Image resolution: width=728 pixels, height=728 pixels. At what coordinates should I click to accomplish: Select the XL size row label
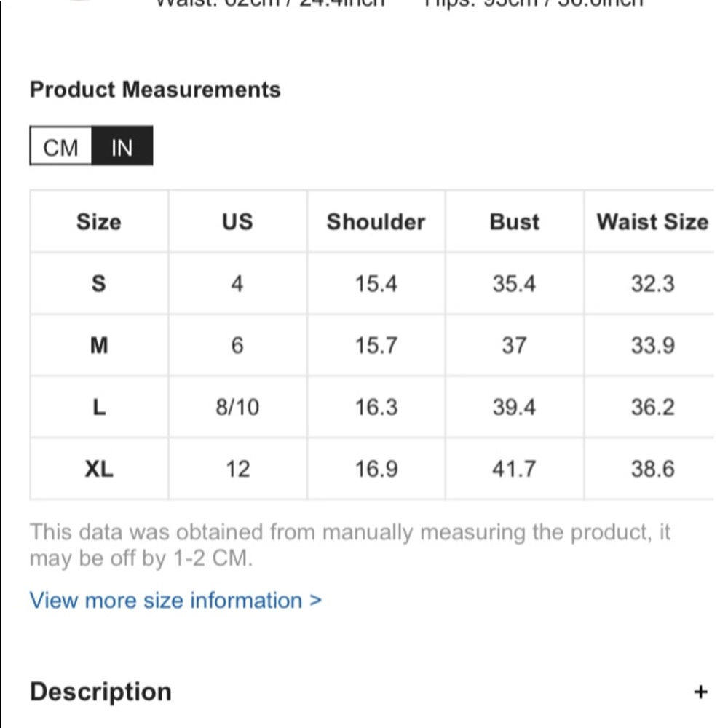99,470
